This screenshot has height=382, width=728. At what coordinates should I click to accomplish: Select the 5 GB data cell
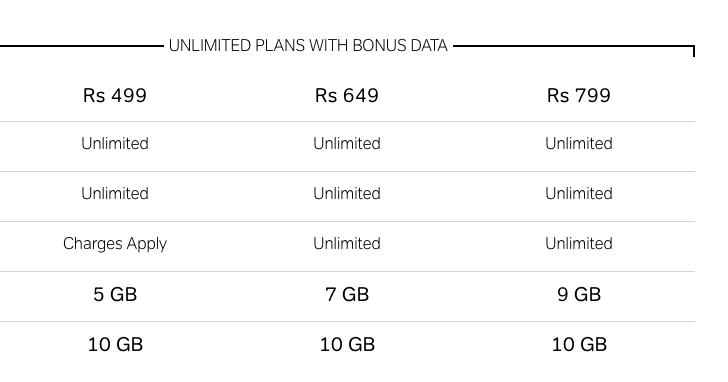click(115, 294)
